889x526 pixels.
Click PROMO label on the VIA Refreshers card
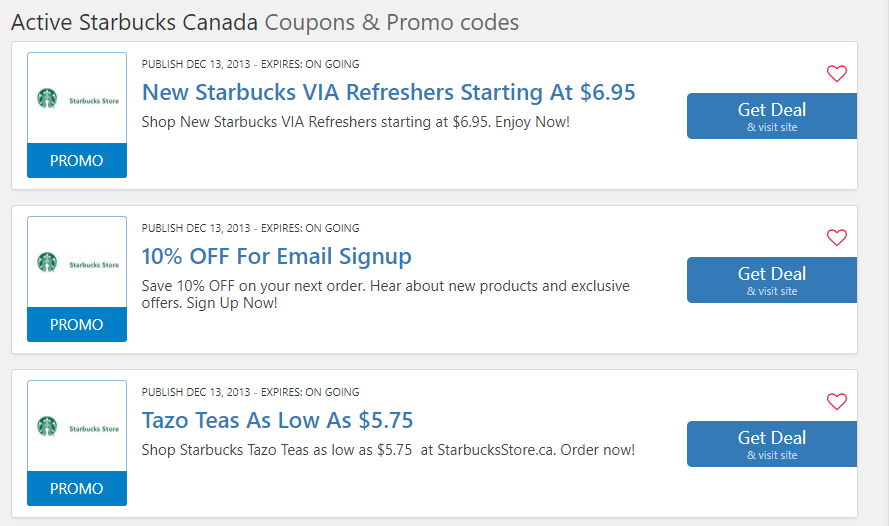(77, 160)
